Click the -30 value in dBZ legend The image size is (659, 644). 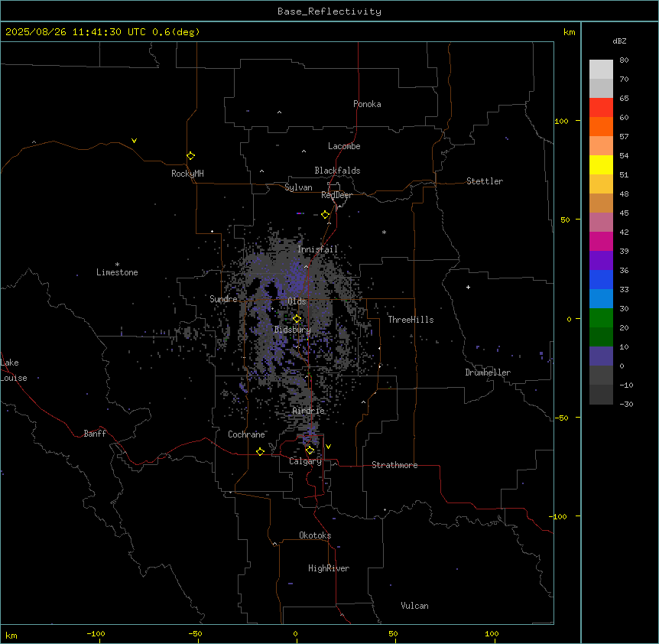[626, 404]
